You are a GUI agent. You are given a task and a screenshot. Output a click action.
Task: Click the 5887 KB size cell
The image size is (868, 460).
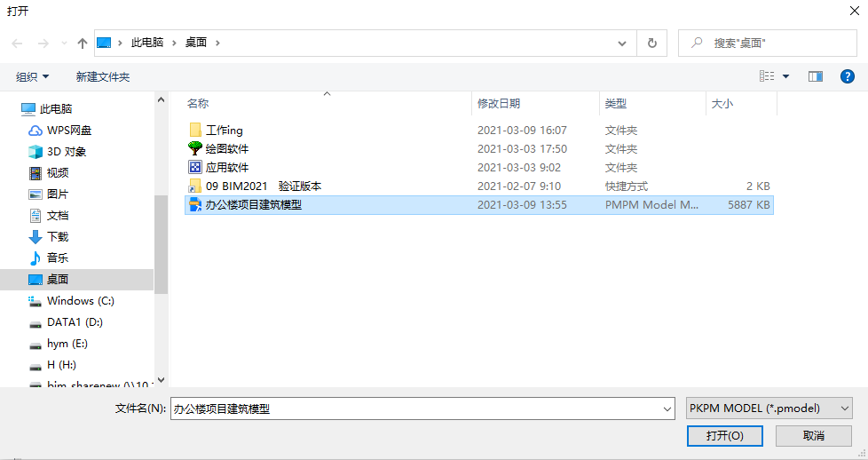click(x=748, y=204)
